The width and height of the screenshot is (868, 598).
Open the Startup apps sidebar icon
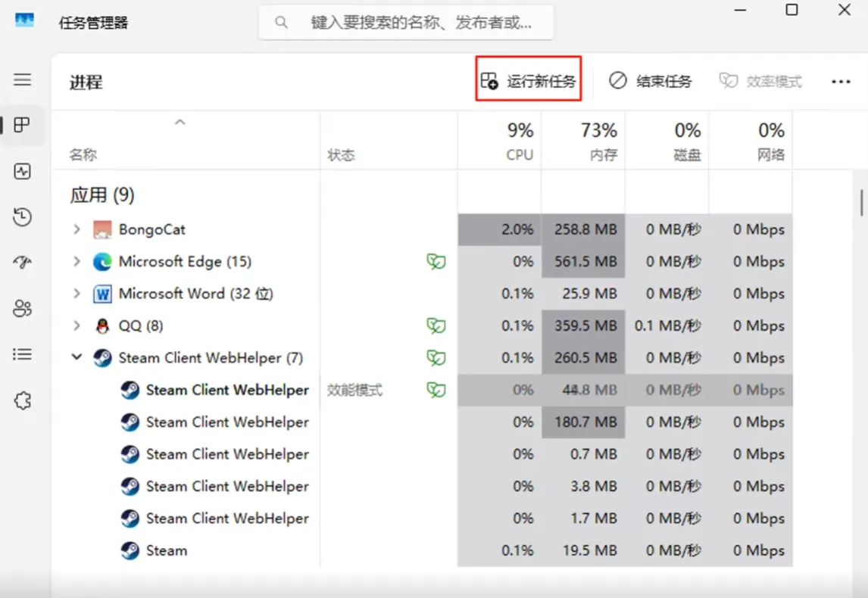point(22,262)
